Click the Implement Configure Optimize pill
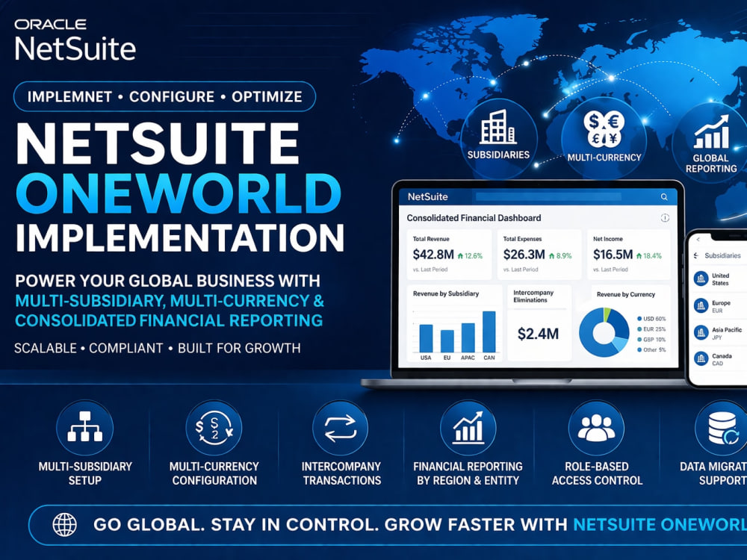 point(165,96)
